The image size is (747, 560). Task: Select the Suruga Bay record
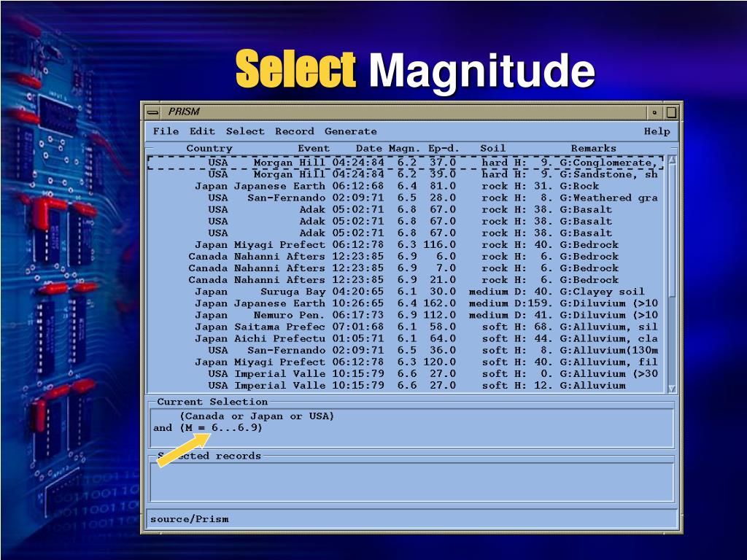coord(406,292)
